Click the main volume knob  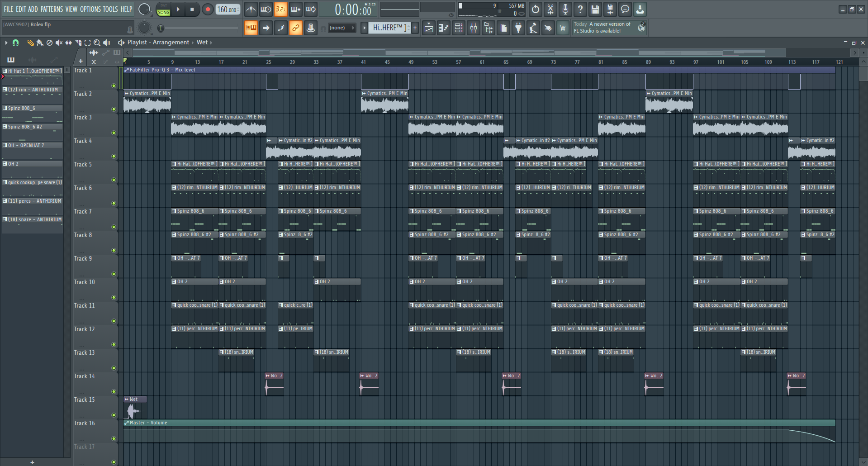(144, 9)
